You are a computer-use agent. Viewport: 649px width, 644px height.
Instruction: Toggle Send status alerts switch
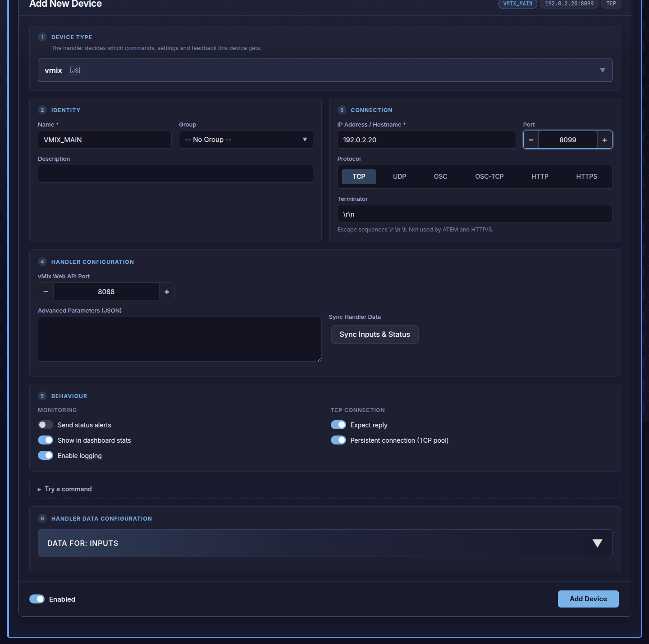(x=46, y=425)
